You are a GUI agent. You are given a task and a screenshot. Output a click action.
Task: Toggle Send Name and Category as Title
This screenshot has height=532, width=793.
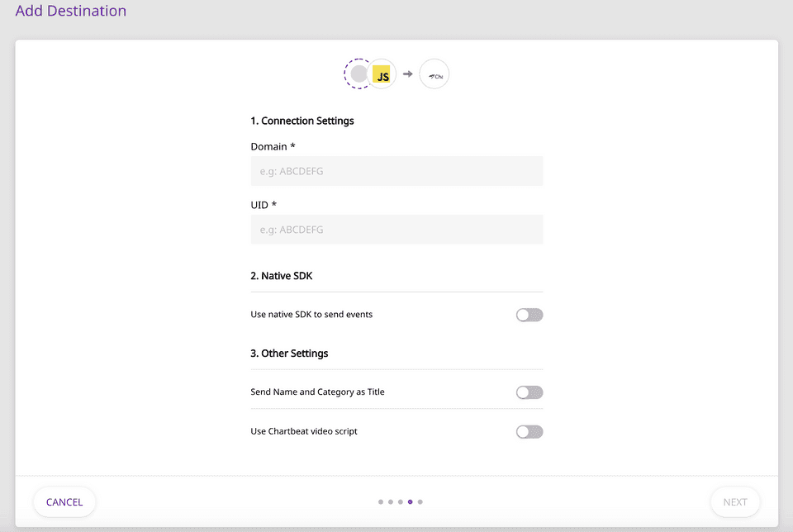point(529,392)
